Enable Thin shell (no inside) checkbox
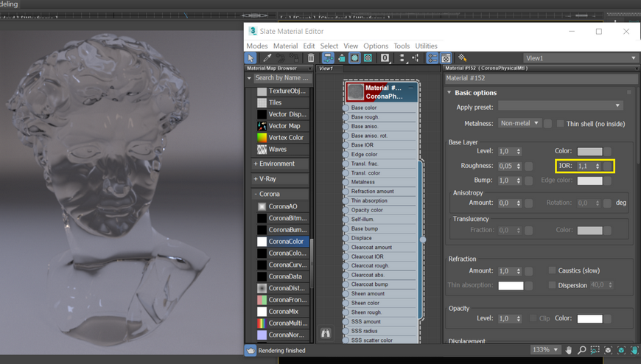Screen dimensions: 641x364 560,124
